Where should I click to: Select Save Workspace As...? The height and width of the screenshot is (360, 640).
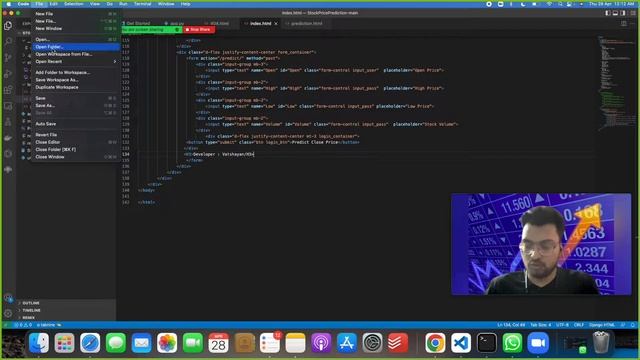76,80
